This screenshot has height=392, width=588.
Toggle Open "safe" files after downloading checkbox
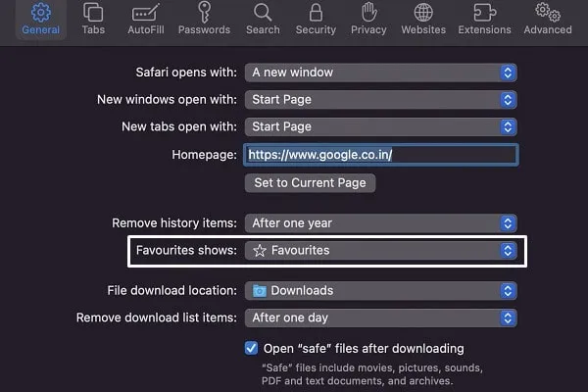click(x=252, y=348)
